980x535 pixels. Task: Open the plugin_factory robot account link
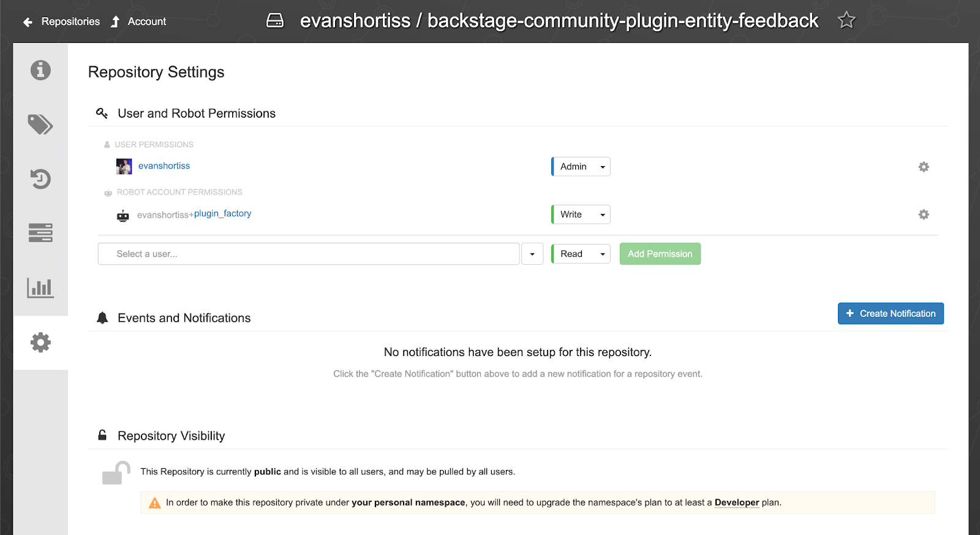pos(222,213)
